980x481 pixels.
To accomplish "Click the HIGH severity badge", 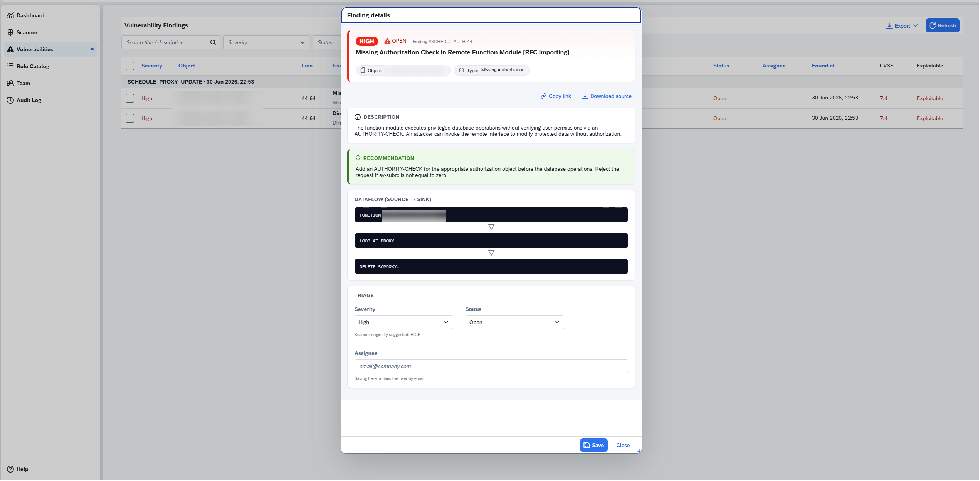I will (x=366, y=41).
